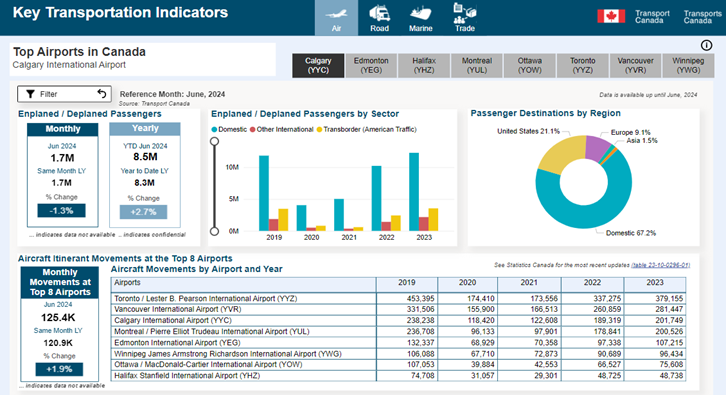
Task: Select the Edmonton (YEG) airport tab
Action: pyautogui.click(x=371, y=65)
